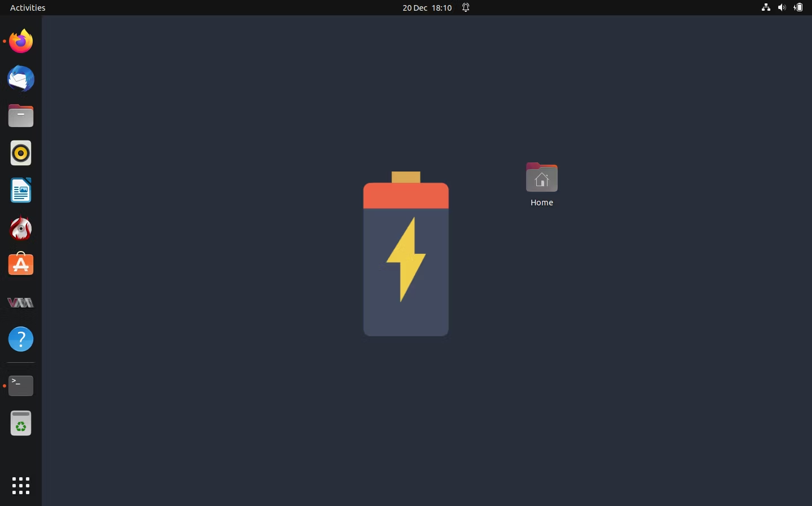The image size is (812, 506).
Task: Launch the red flame dock application
Action: pos(21,228)
